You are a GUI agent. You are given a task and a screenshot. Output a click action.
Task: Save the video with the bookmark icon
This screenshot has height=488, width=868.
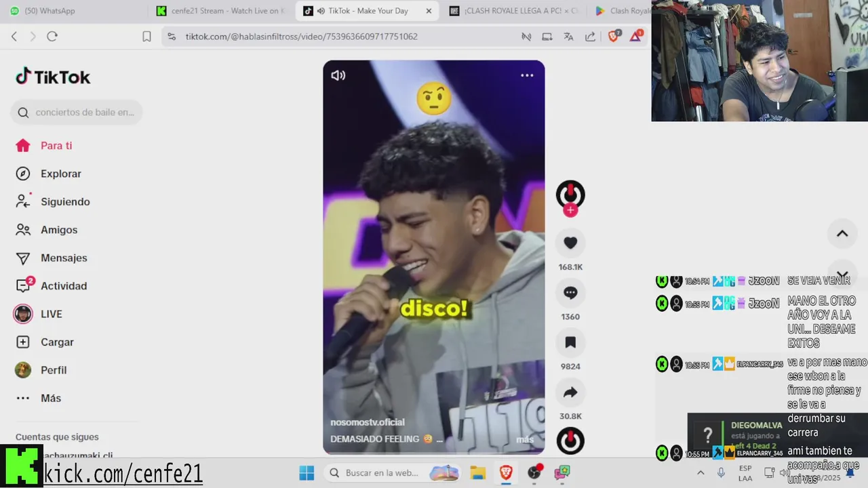point(570,342)
